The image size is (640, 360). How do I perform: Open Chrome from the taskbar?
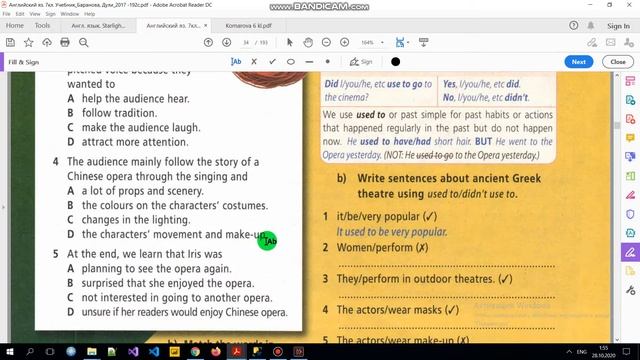(195, 351)
